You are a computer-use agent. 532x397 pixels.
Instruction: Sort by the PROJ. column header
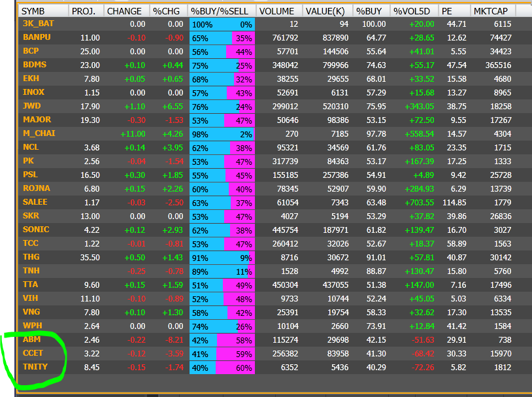coord(86,11)
